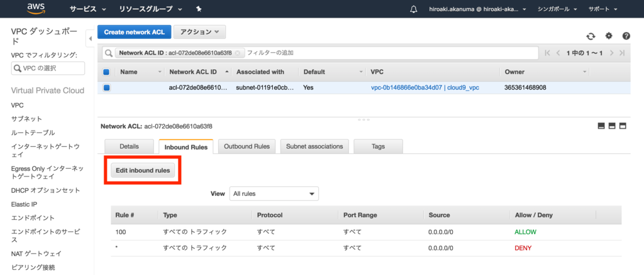
Task: Click the subnet-01191e0cb associated cell
Action: coord(265,87)
